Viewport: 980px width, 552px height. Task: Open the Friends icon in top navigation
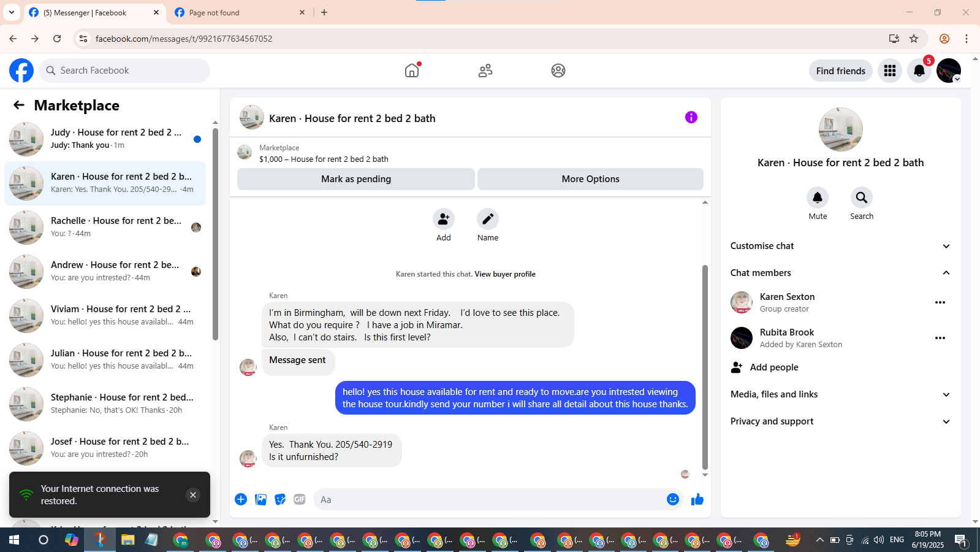point(485,71)
